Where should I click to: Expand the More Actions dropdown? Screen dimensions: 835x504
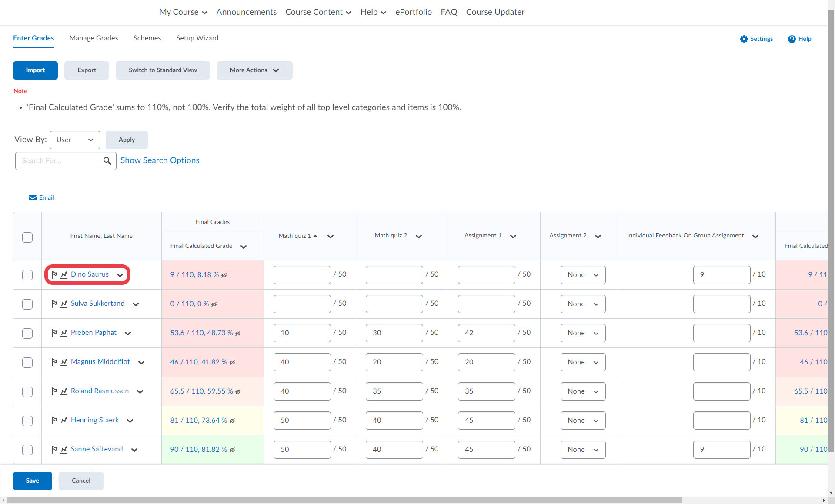(x=254, y=70)
